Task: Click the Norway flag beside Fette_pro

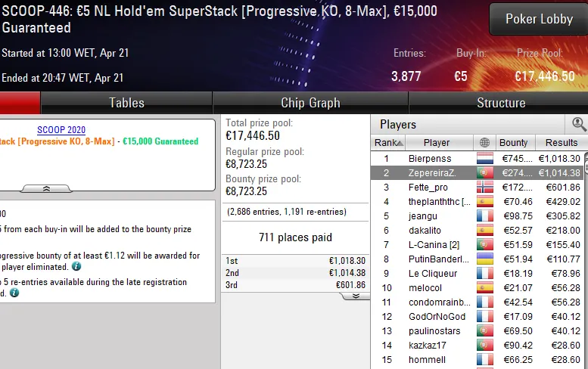Action: 484,188
